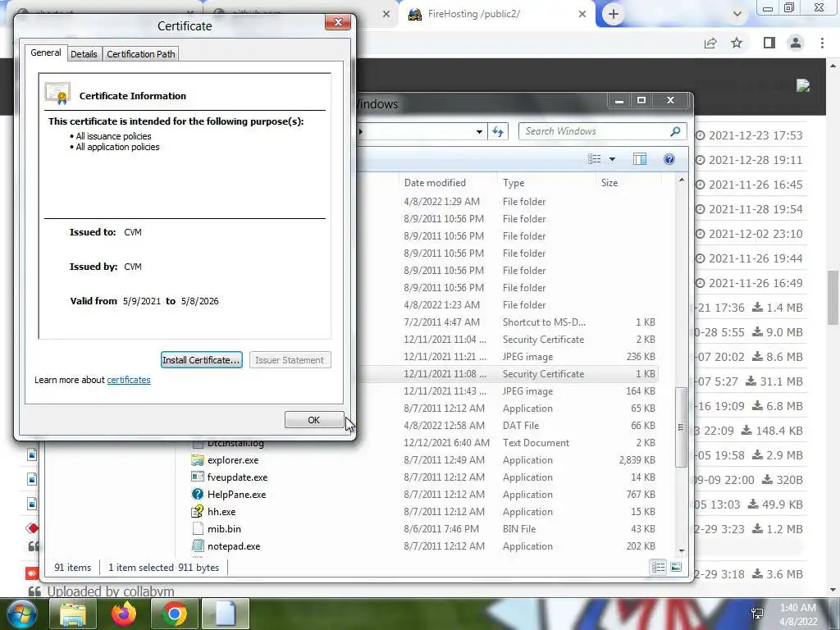Select fveupdate.exe in the file list
Image resolution: width=840 pixels, height=630 pixels.
click(423, 477)
